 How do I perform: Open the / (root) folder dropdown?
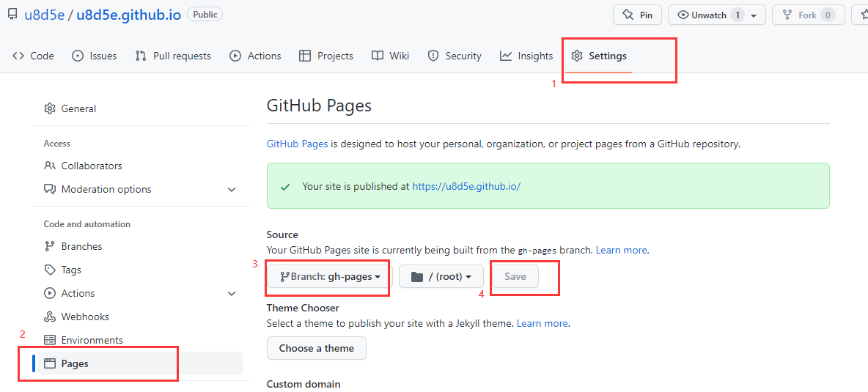441,276
